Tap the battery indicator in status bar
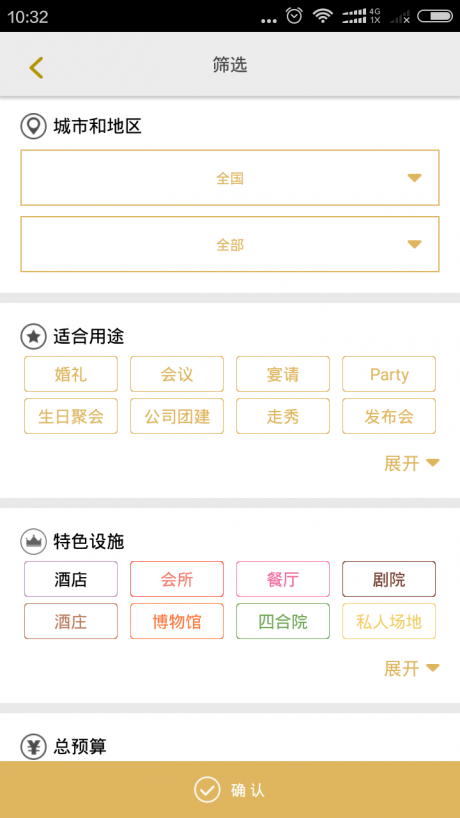 coord(435,17)
